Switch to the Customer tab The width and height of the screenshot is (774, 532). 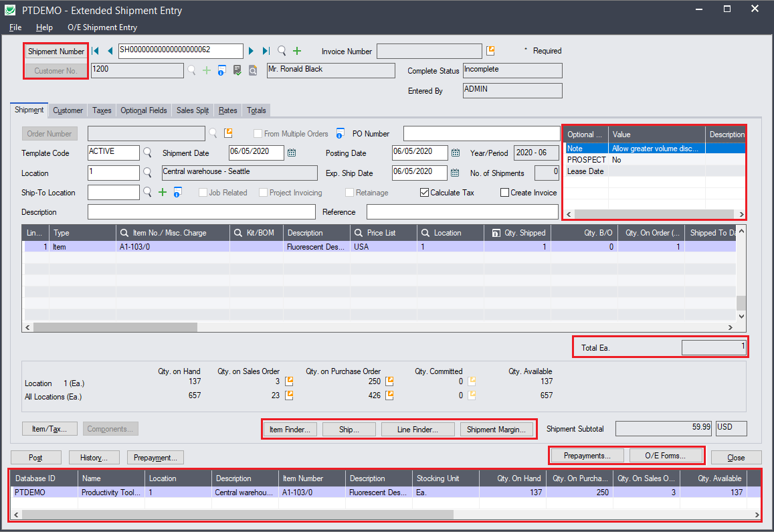pyautogui.click(x=68, y=110)
